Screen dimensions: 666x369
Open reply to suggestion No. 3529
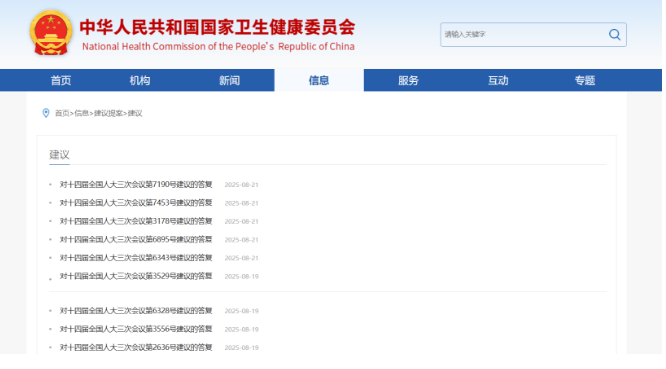pyautogui.click(x=136, y=276)
